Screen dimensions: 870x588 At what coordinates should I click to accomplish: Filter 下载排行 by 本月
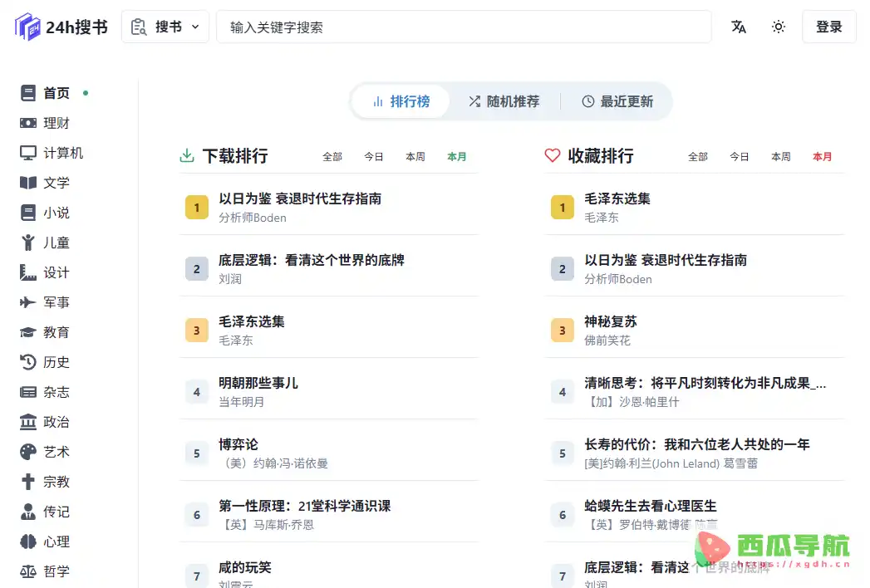[457, 157]
